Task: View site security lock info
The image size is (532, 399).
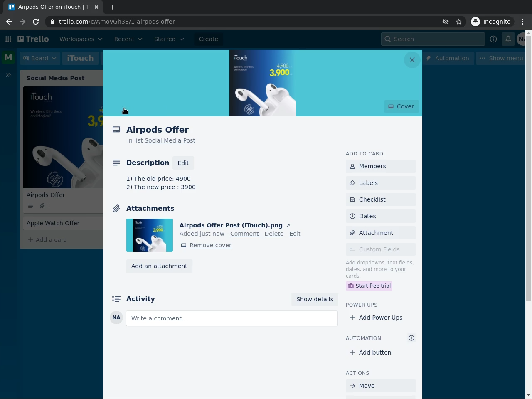Action: pos(52,22)
